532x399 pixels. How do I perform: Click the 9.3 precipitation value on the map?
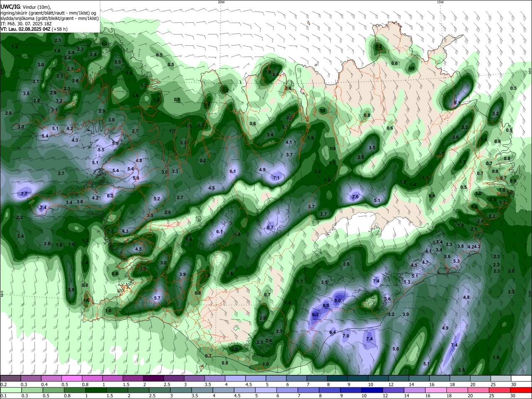[315, 315]
